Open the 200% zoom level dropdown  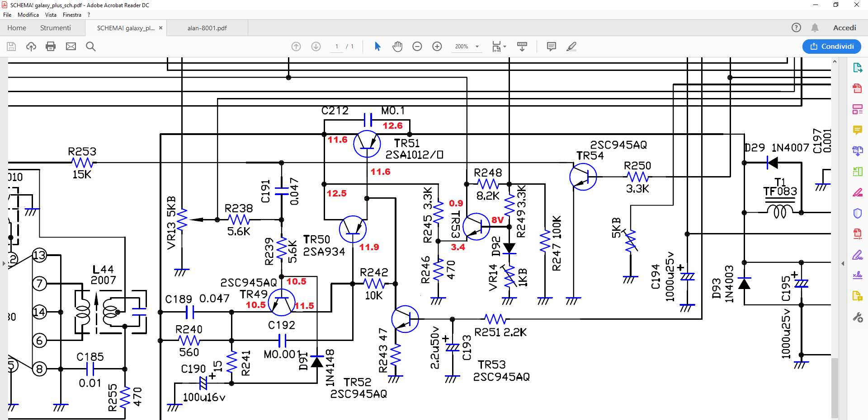[467, 47]
